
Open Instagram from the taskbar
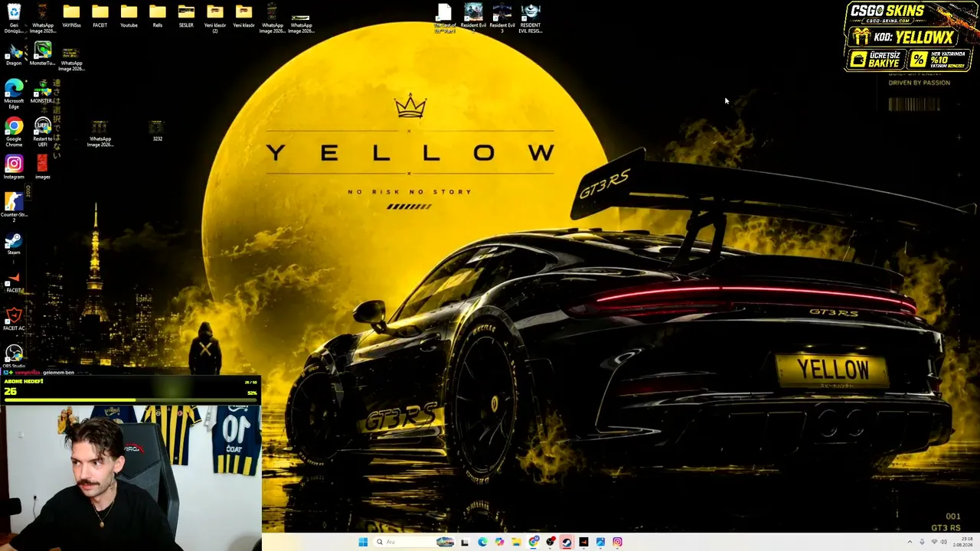click(x=617, y=542)
